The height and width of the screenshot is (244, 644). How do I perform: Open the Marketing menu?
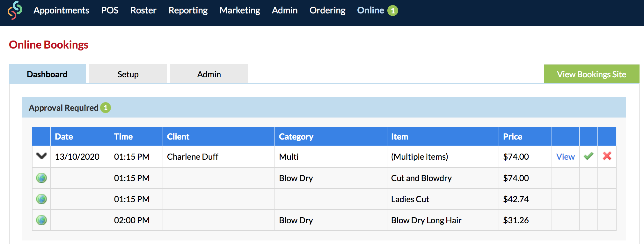coord(240,10)
